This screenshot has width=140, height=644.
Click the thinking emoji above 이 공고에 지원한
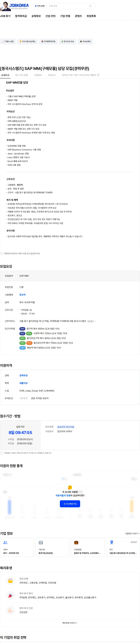click(70, 487)
